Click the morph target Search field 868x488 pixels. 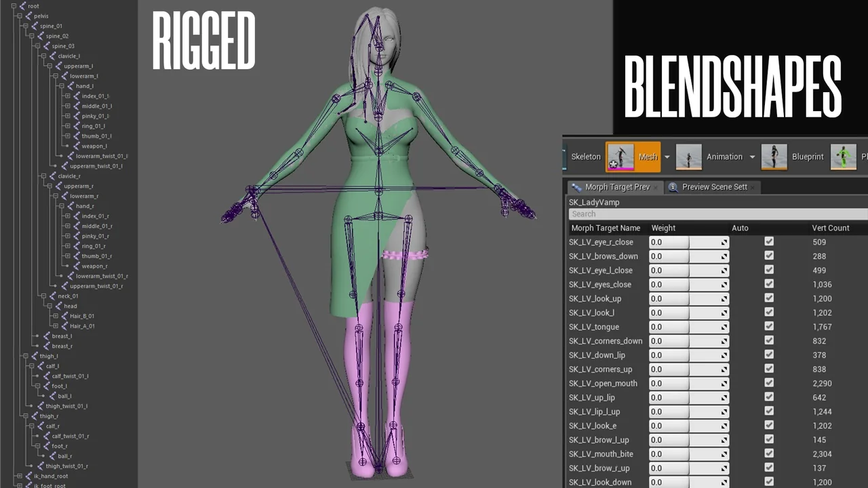coord(715,213)
